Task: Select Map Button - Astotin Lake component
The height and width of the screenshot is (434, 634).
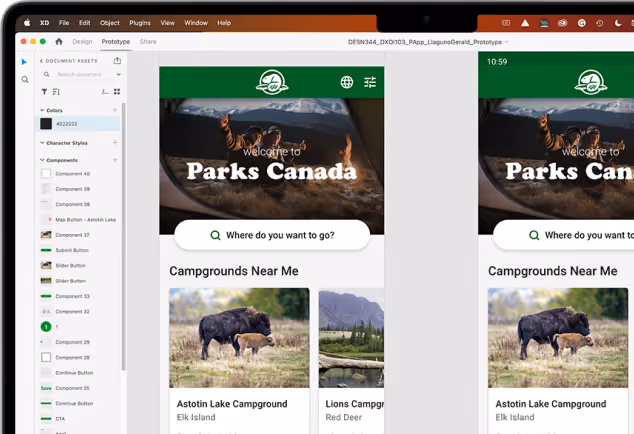Action: coord(80,220)
